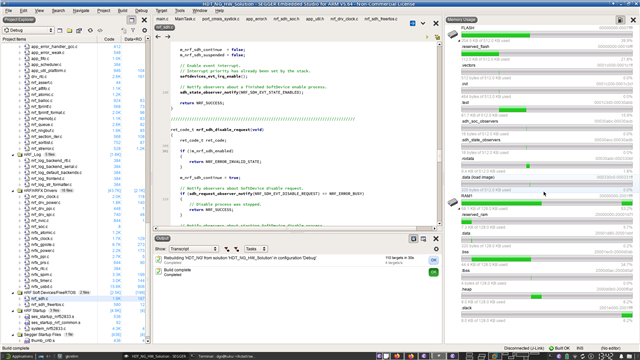
Task: Collapse the FLASH memory segment
Action: (459, 41)
